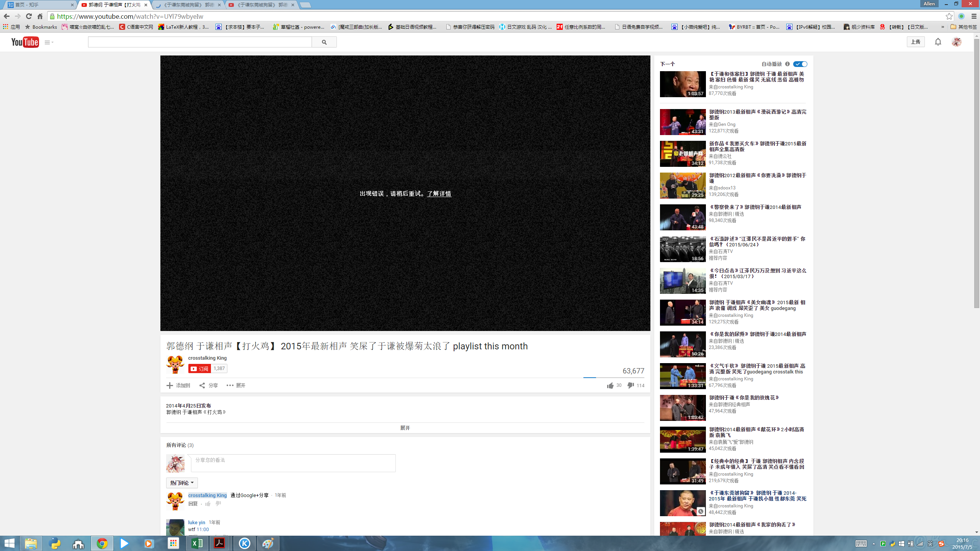The width and height of the screenshot is (980, 551).
Task: Bookmark this page with the star
Action: pyautogui.click(x=949, y=16)
